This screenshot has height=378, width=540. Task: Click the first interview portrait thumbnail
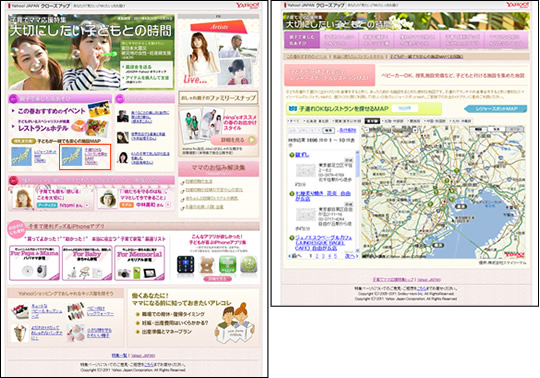click(123, 116)
